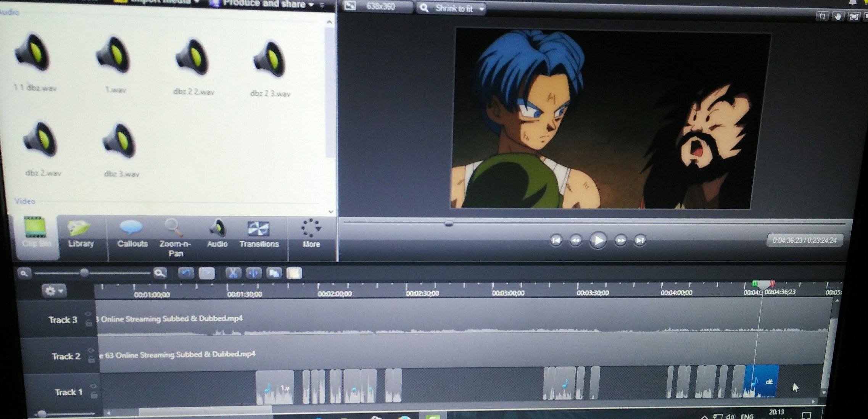
Task: Split the clip at the playhead
Action: 254,273
